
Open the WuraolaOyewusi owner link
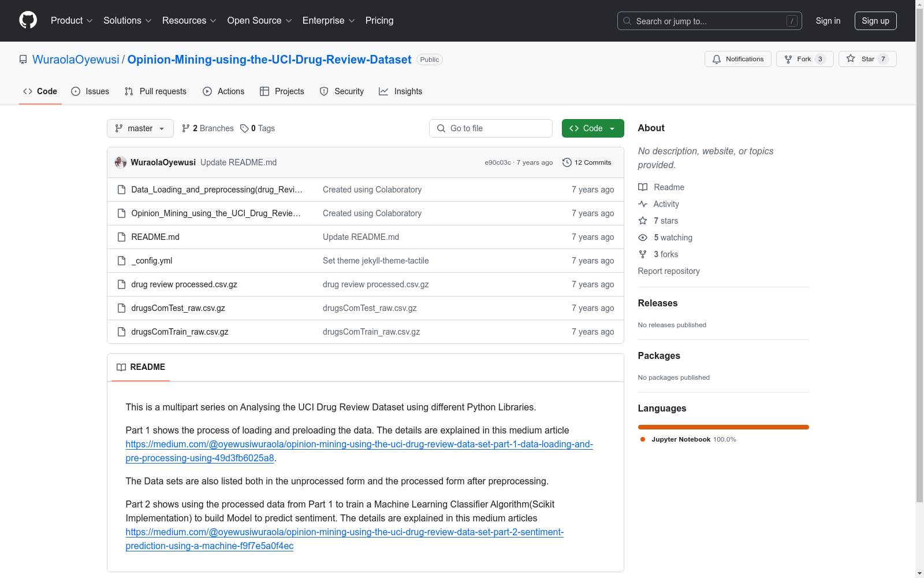point(76,60)
